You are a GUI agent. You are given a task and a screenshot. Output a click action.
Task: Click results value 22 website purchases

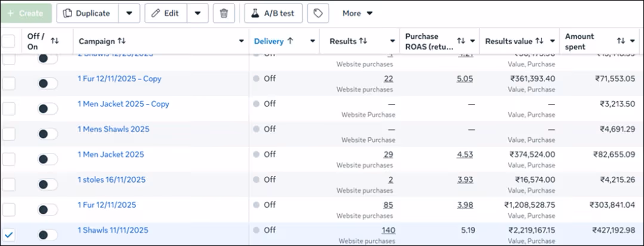pos(388,79)
